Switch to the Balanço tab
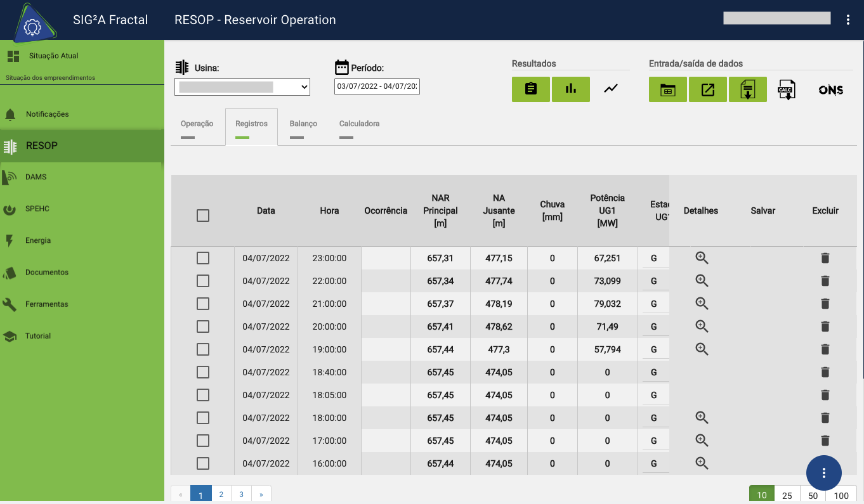864x504 pixels. [x=303, y=124]
